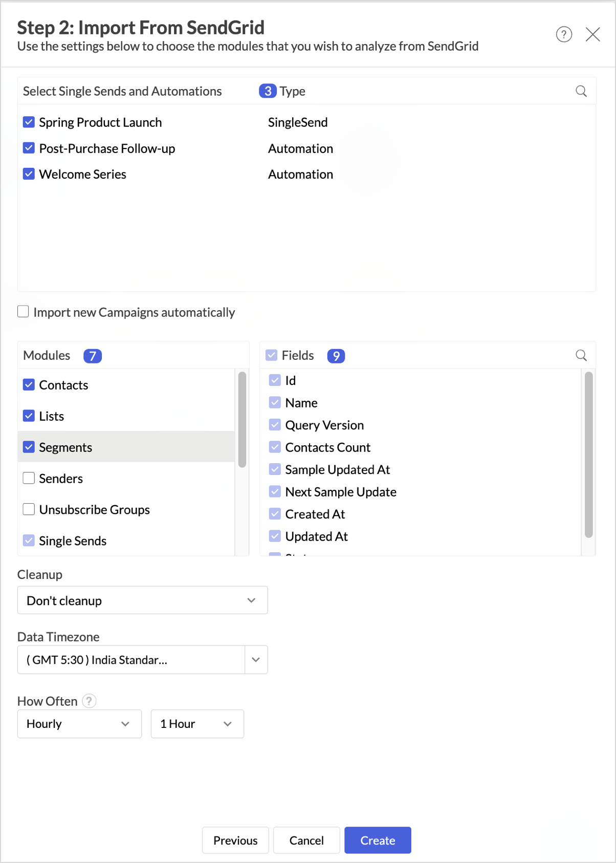Viewport: 616px width, 863px height.
Task: Uncheck Spring Product Launch campaign
Action: [x=29, y=122]
